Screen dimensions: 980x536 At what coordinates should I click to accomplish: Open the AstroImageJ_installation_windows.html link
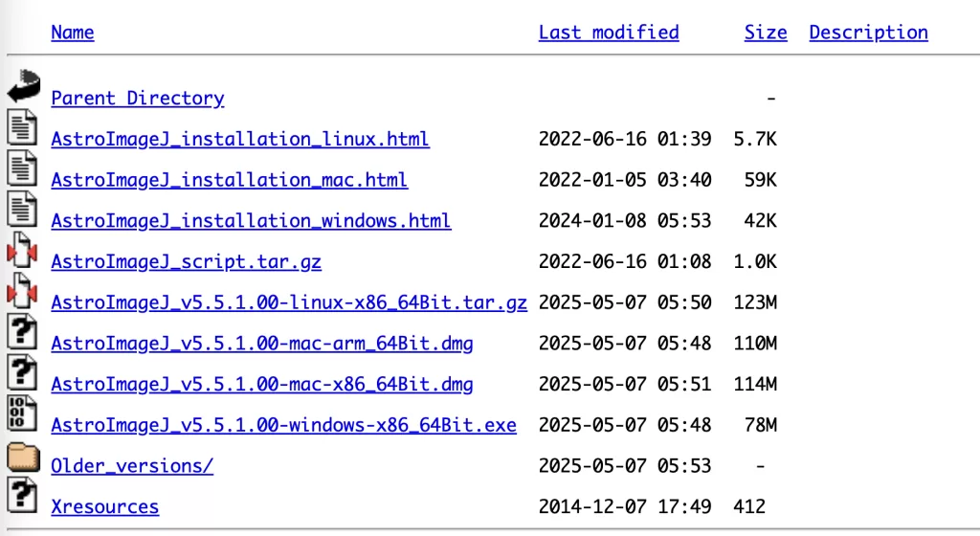coord(251,221)
